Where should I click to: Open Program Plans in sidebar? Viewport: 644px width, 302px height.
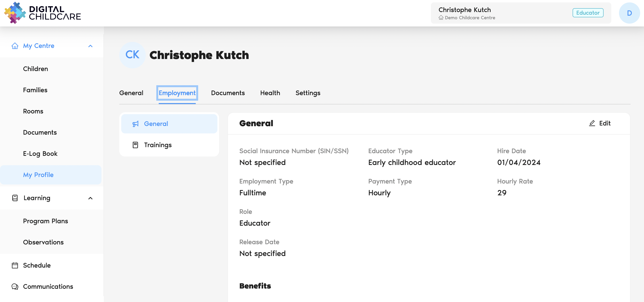(x=45, y=221)
